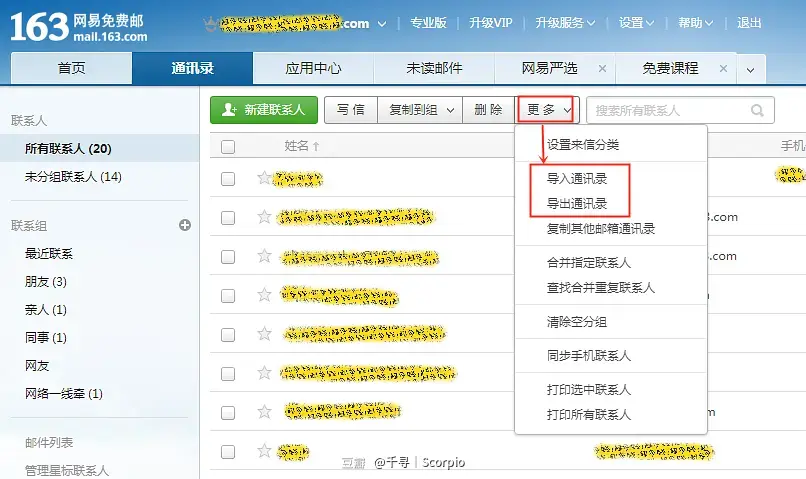Viewport: 806px width, 479px height.
Task: Switch to the 通讯录 tab
Action: click(192, 68)
